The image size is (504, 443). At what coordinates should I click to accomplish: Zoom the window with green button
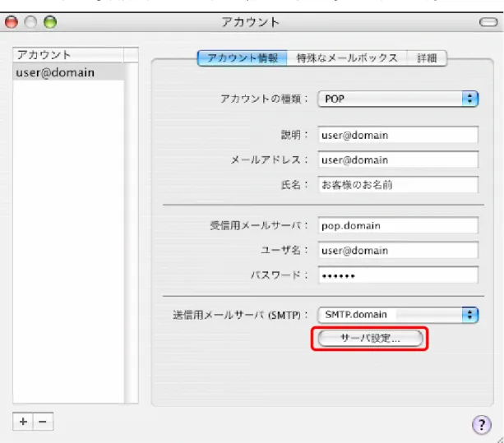pyautogui.click(x=50, y=22)
